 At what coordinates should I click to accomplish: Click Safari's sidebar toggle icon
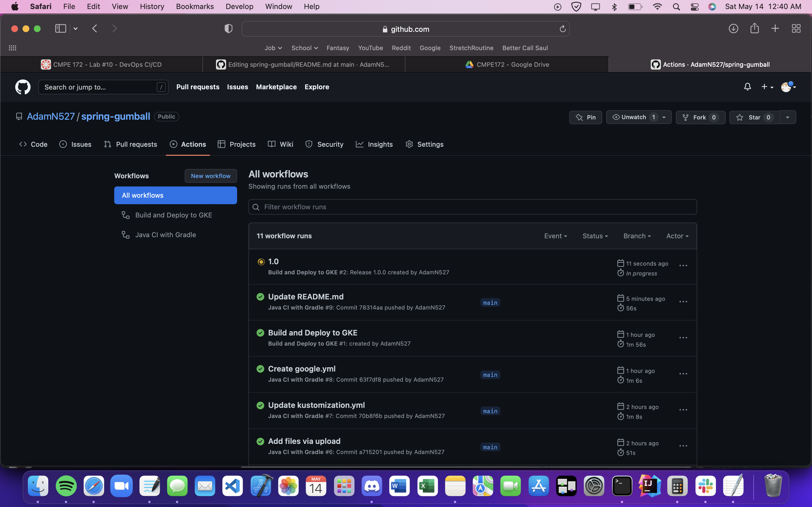coord(60,28)
